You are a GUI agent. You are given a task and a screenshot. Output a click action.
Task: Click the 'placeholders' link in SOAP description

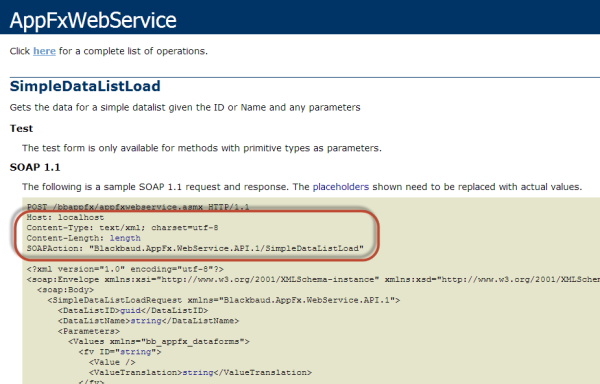[341, 187]
